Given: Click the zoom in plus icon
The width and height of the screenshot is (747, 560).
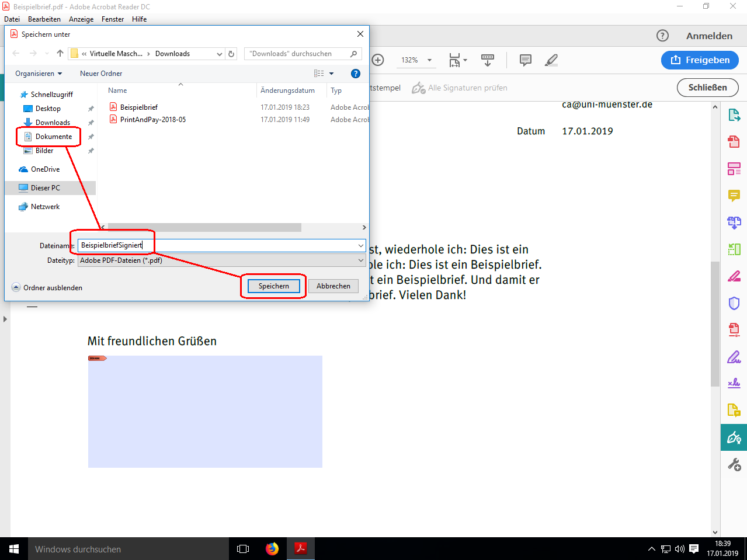Looking at the screenshot, I should (378, 60).
